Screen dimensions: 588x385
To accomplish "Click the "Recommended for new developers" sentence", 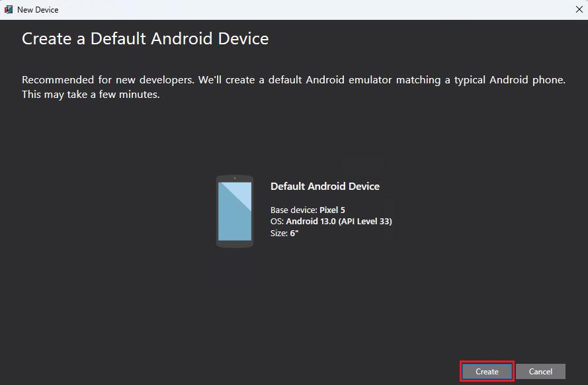I will pos(107,80).
